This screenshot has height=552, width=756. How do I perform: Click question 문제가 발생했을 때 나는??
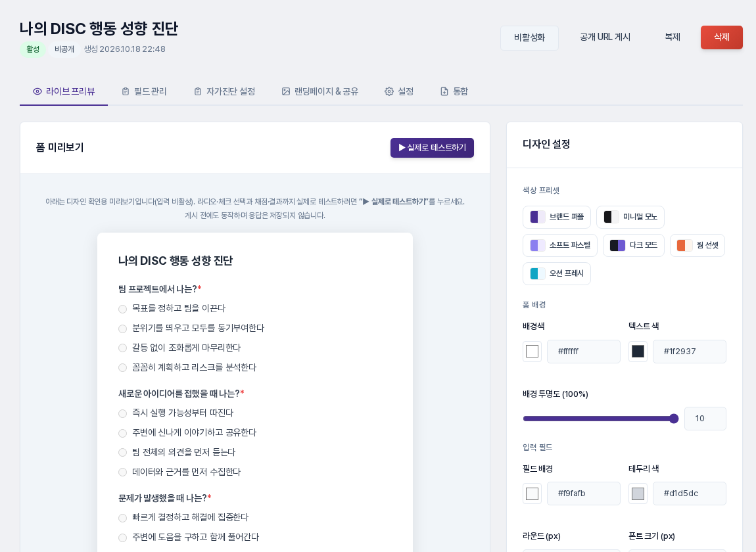(162, 497)
